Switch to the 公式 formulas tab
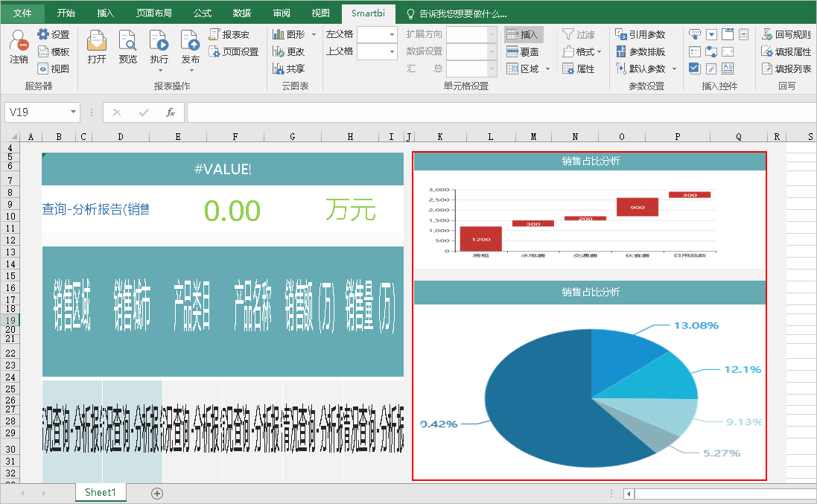This screenshot has height=504, width=817. click(x=202, y=13)
